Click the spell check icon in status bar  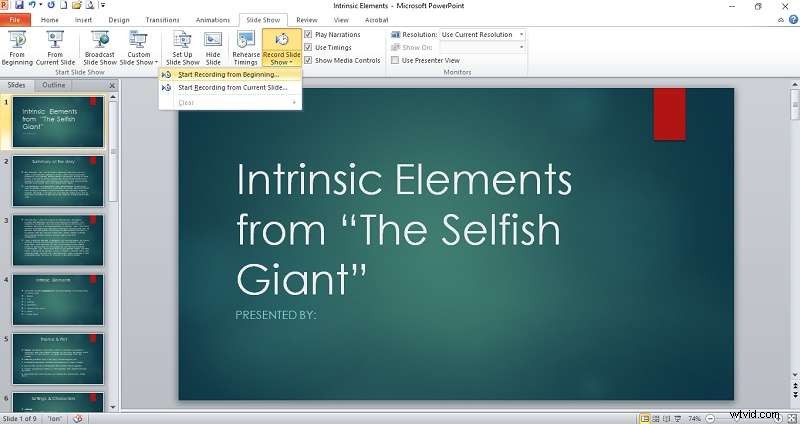[x=78, y=419]
